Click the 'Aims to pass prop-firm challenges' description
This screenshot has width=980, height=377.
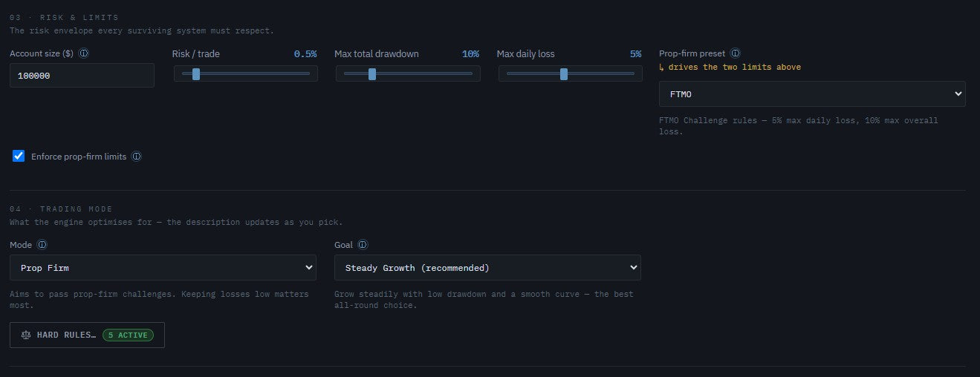159,300
